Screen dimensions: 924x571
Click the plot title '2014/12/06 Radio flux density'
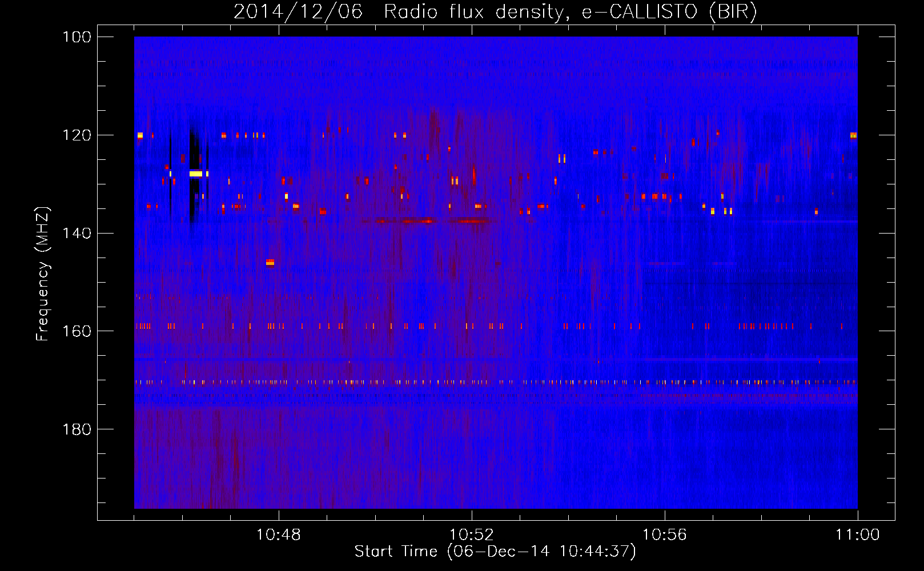click(398, 13)
